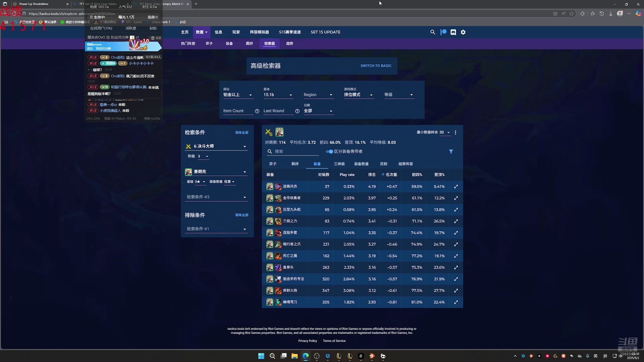Viewport: 644px width, 362px height.
Task: Switch to the 羁绊 results tab
Action: 295,164
